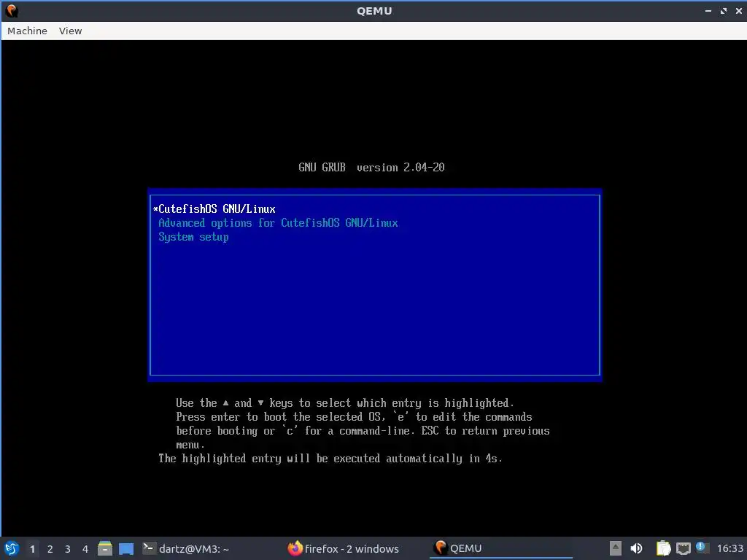
Task: Switch to workspace 4
Action: (85, 549)
